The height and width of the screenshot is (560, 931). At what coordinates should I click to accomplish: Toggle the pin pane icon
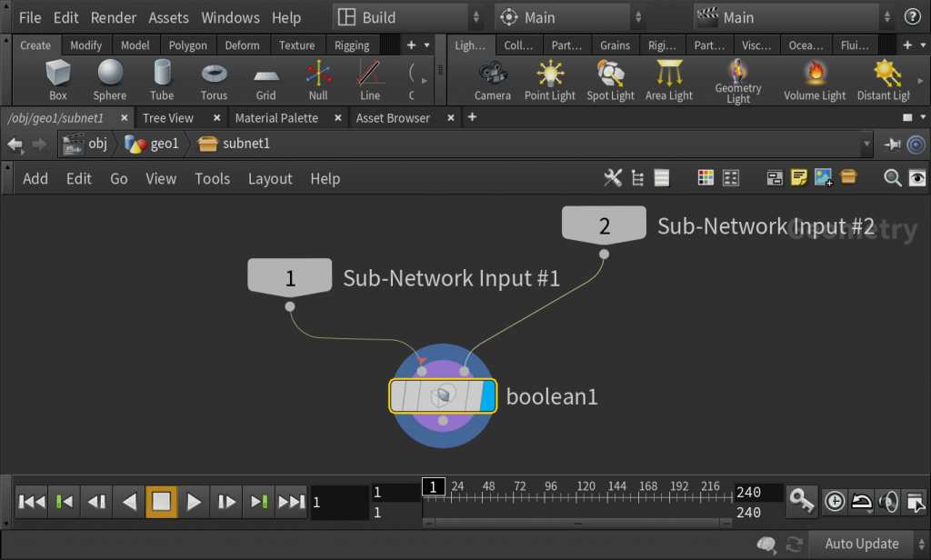(892, 144)
